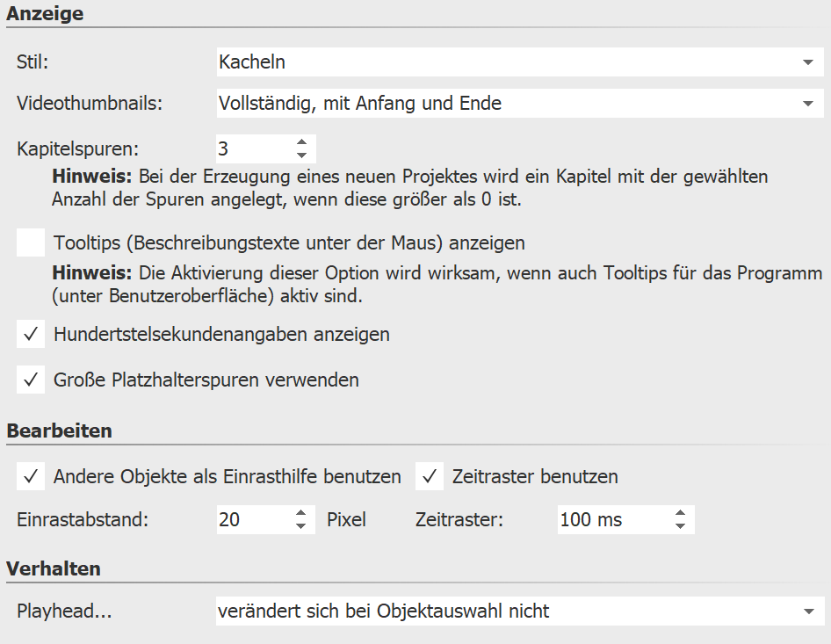
Task: Click the Vollständig mit Anfang und Ende text
Action: (363, 103)
